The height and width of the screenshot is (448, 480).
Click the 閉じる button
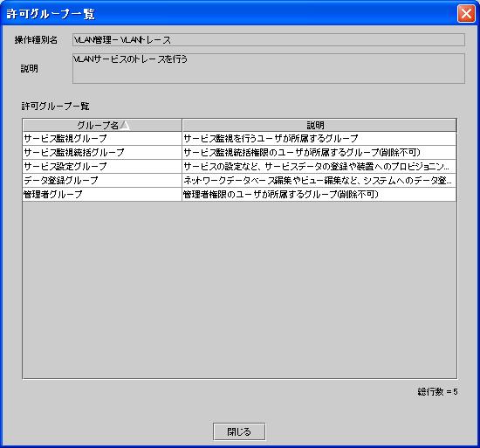point(239,431)
